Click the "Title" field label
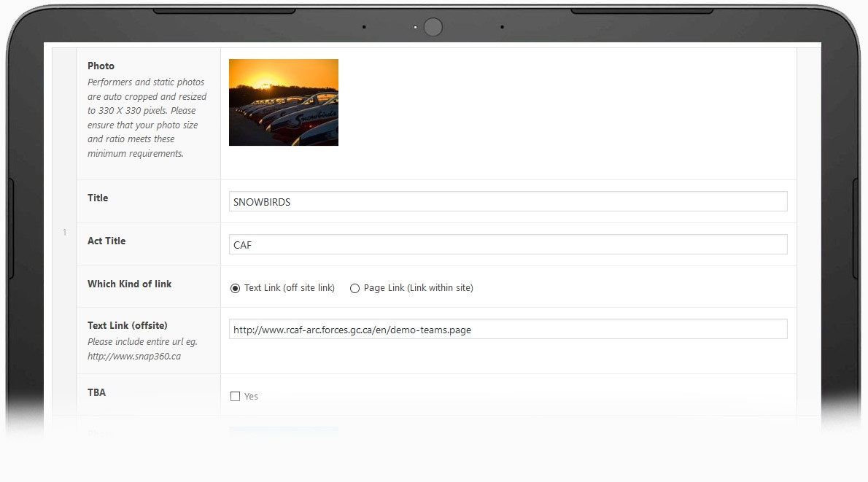This screenshot has height=482, width=868. [x=98, y=198]
